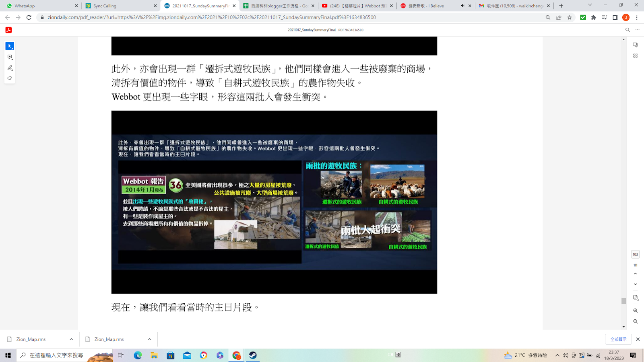The image size is (644, 362).
Task: Close the downloads bar
Action: 638,339
